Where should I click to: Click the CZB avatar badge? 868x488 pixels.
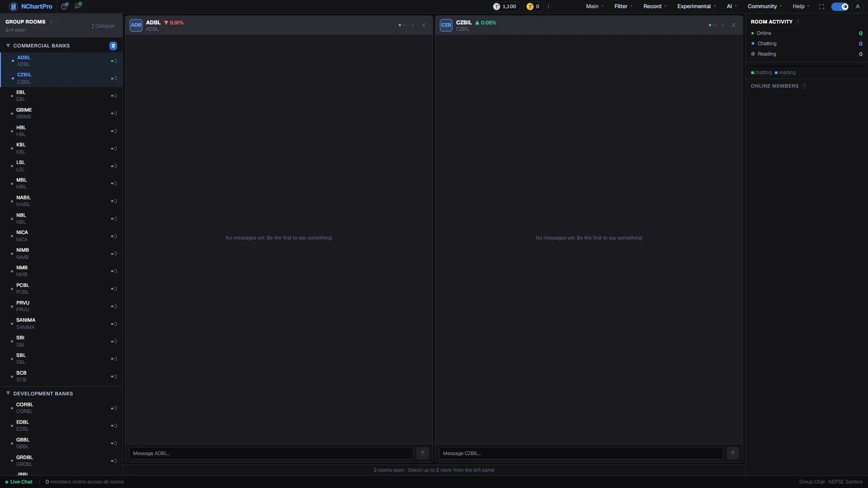[446, 25]
